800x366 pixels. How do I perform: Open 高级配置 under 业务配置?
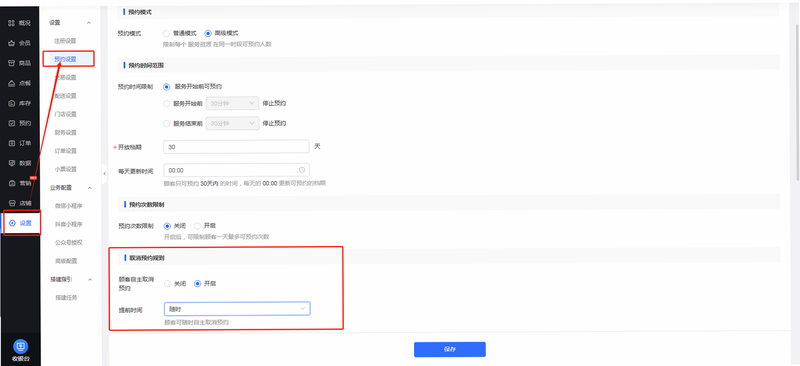pos(65,261)
